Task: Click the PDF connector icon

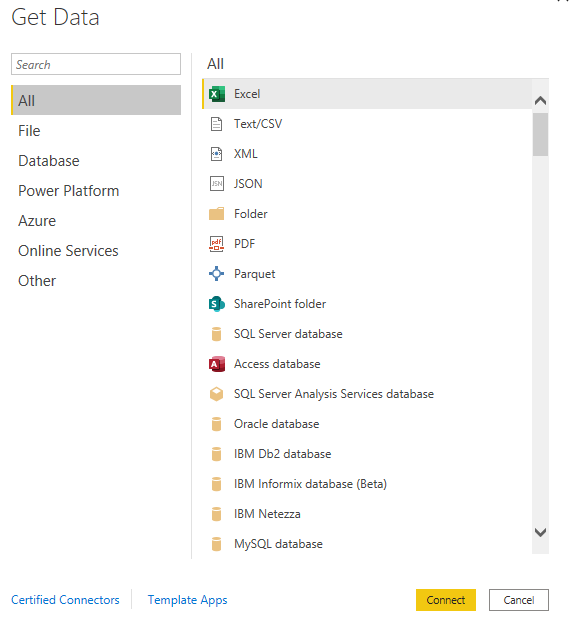Action: (x=216, y=244)
